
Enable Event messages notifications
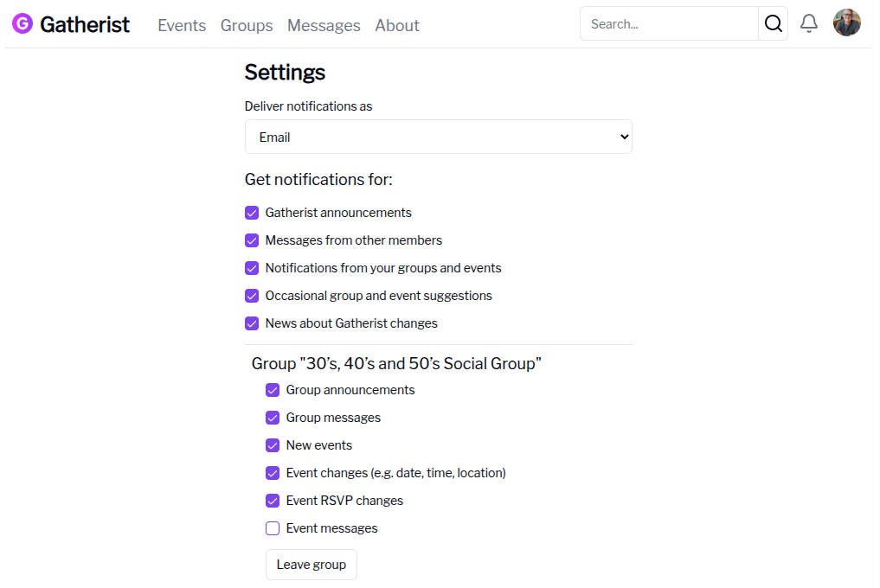[273, 528]
